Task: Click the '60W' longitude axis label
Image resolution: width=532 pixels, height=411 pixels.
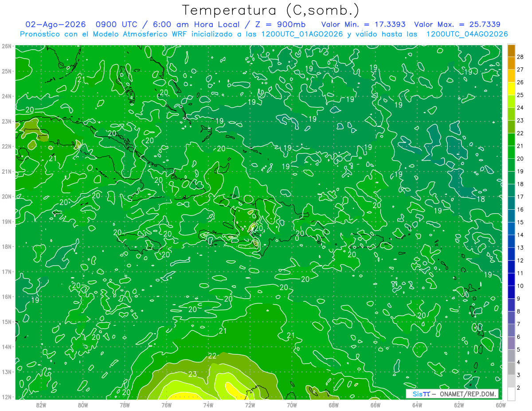Action: (x=501, y=405)
